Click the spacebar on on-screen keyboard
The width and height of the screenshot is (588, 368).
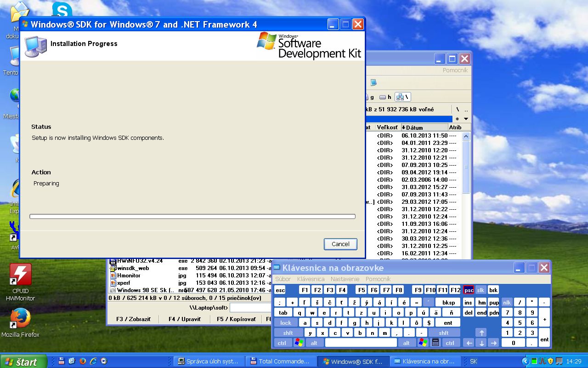pyautogui.click(x=361, y=343)
